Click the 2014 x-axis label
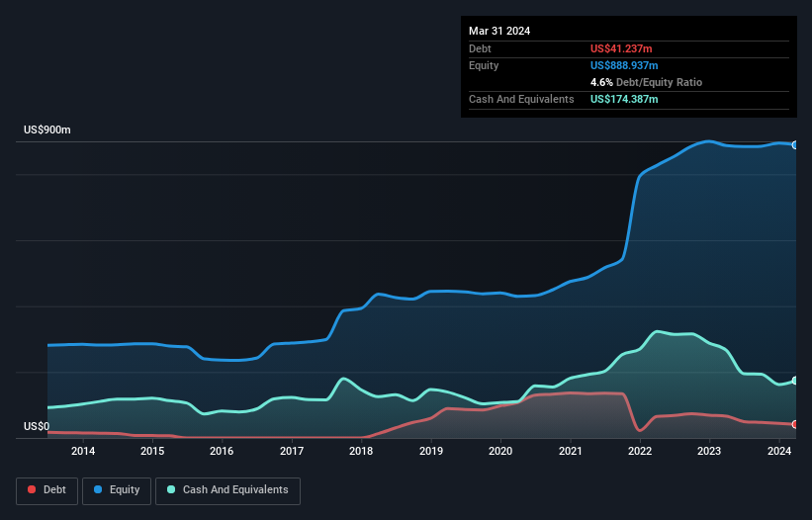Viewport: 812px width, 520px height. tap(83, 451)
